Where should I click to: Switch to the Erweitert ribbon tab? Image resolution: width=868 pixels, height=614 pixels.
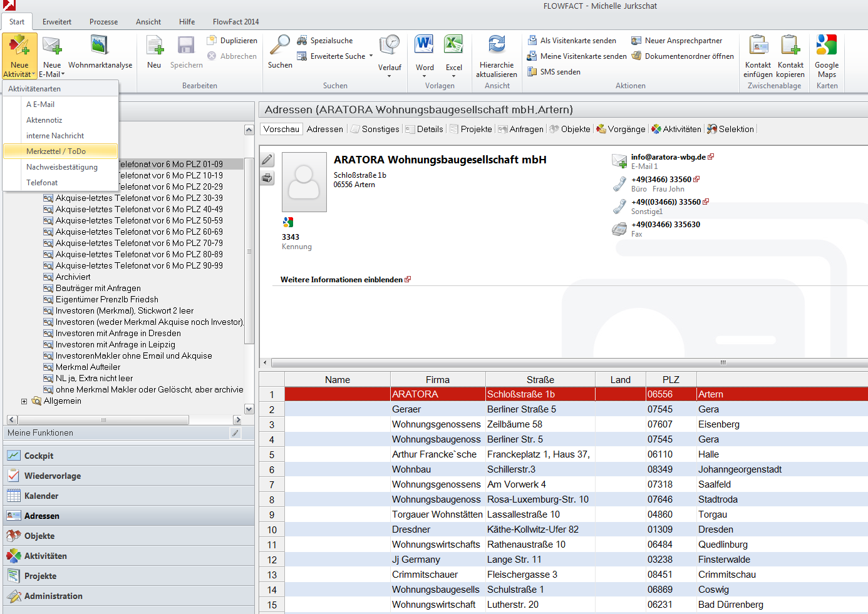[x=57, y=22]
